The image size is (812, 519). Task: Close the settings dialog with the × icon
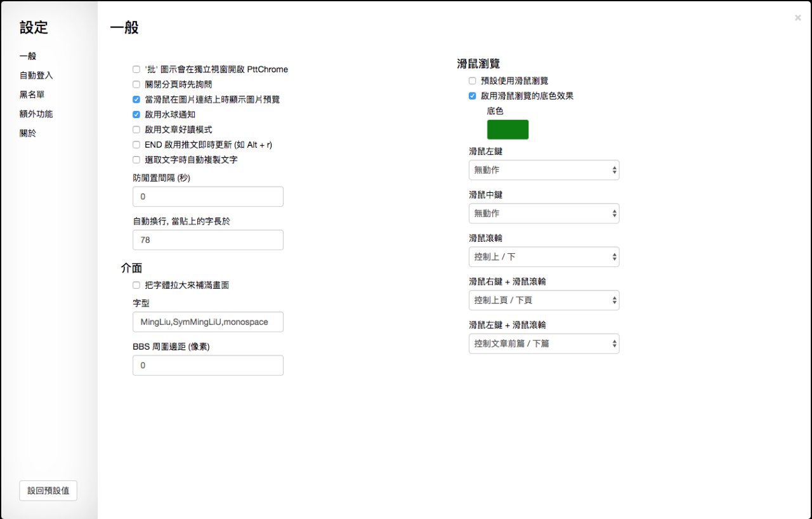(797, 18)
